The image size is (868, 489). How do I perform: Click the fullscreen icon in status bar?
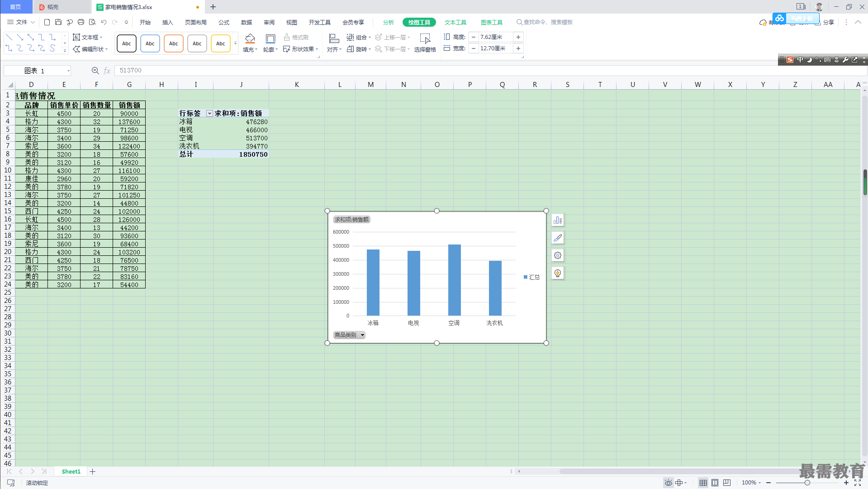858,483
